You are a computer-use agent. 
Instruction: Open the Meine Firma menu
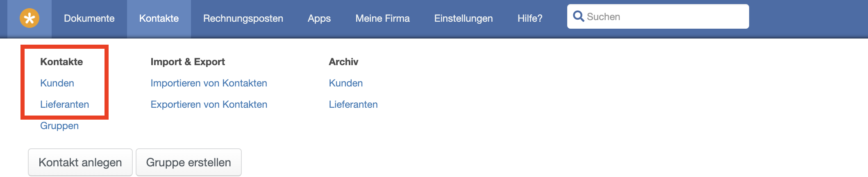coord(382,18)
